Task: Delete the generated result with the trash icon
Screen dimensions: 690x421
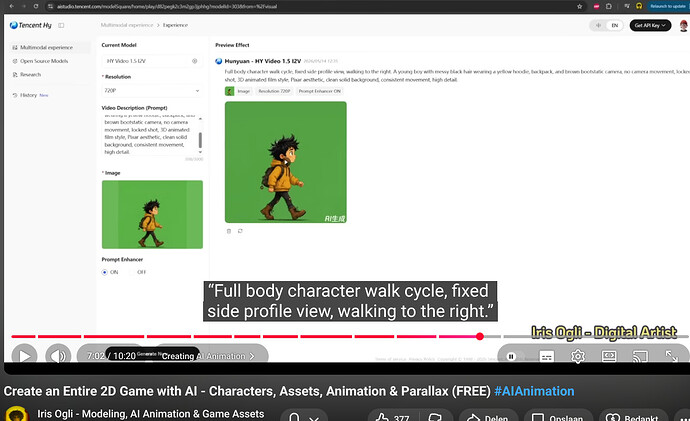Action: coord(229,231)
